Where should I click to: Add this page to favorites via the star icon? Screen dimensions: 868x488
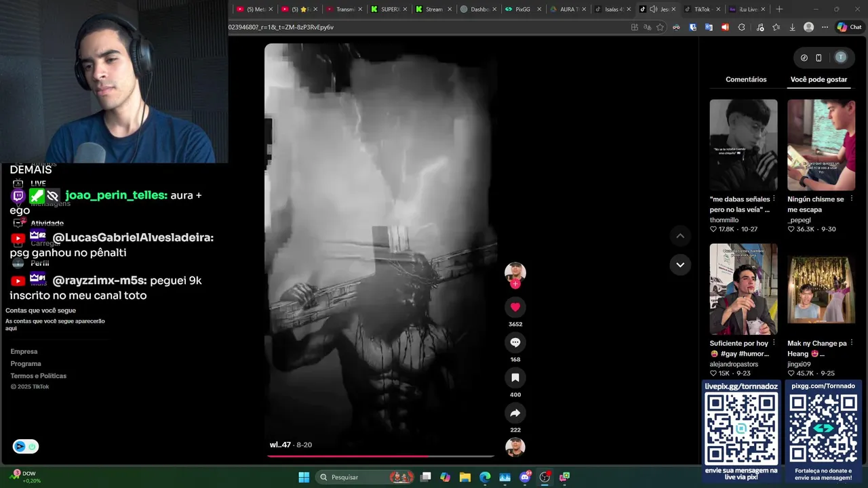tap(660, 27)
